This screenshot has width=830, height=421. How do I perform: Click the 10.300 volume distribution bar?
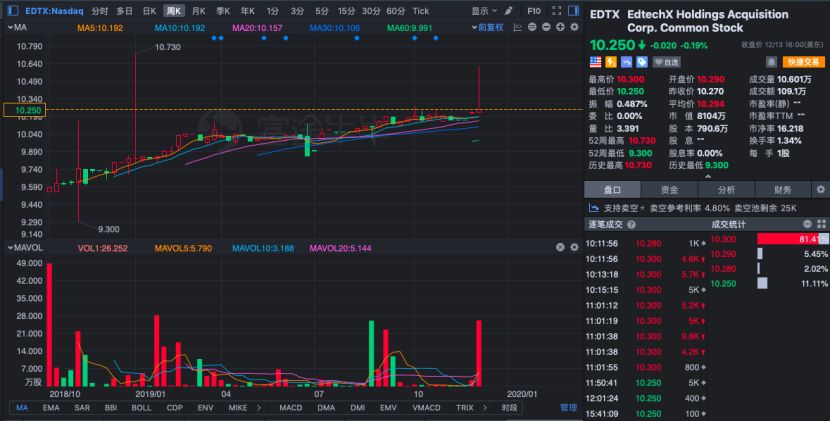click(792, 239)
